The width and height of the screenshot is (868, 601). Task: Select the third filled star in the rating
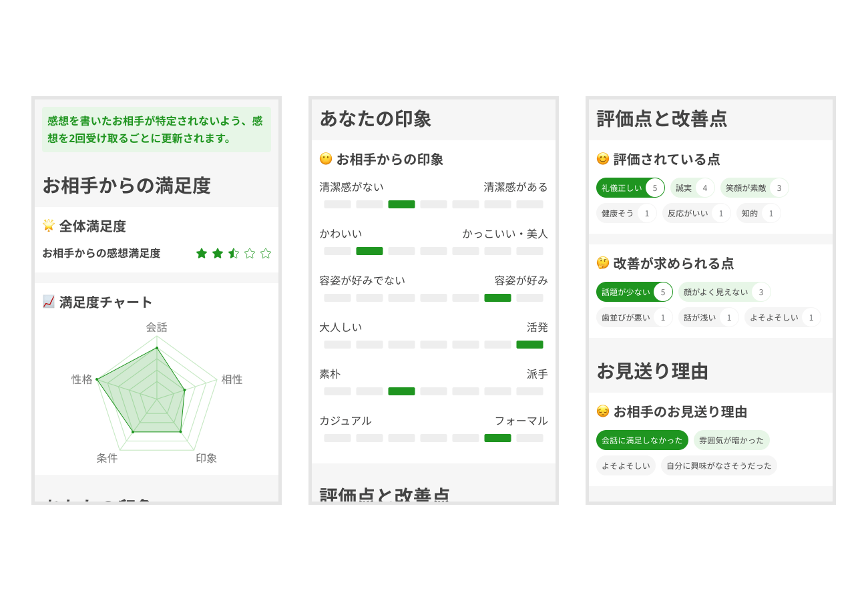[233, 253]
